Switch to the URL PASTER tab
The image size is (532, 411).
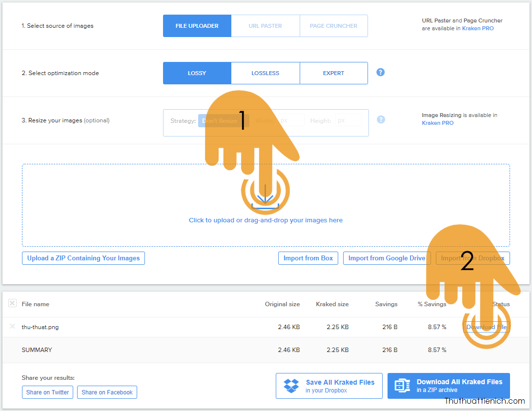click(265, 26)
